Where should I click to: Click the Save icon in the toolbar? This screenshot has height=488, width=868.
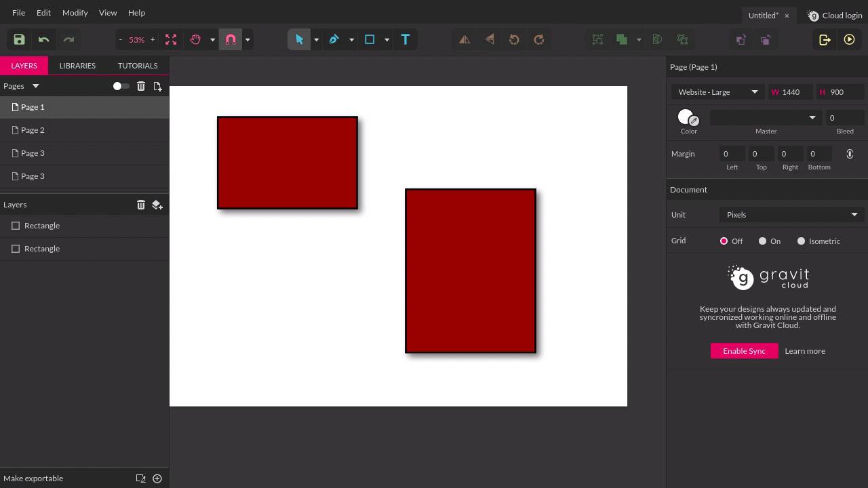click(19, 39)
